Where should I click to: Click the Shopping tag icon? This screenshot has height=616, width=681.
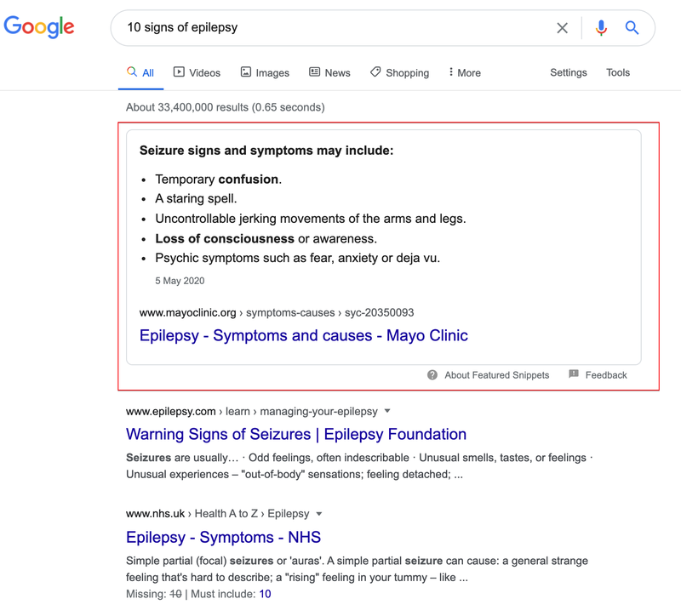[x=375, y=72]
